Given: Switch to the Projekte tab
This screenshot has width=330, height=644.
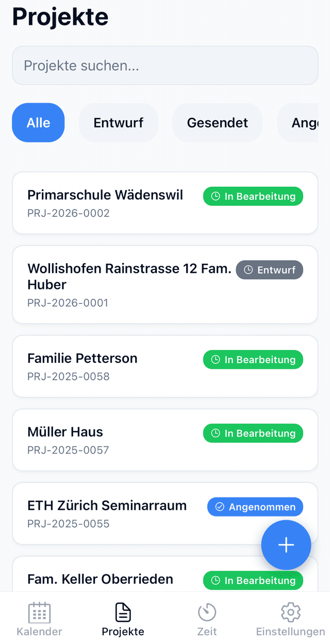Looking at the screenshot, I should (x=122, y=618).
